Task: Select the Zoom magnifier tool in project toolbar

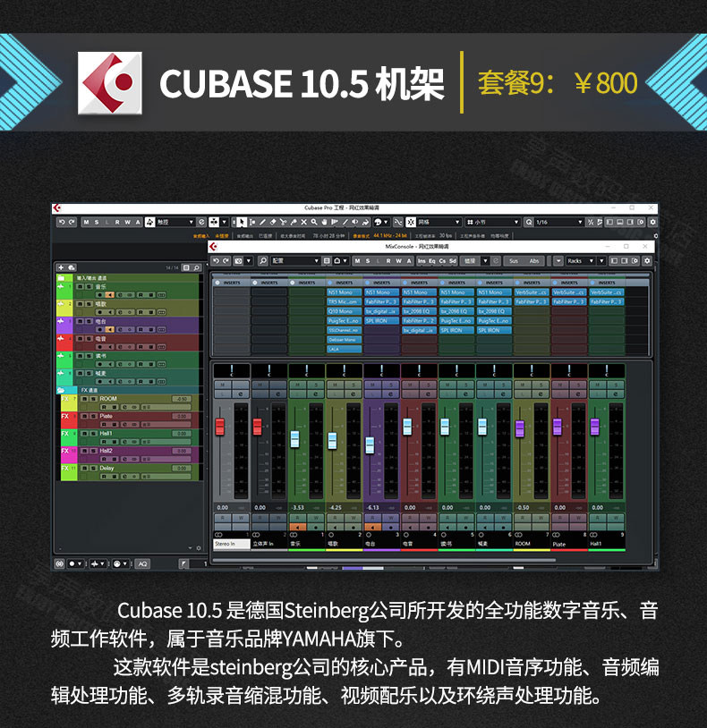Action: (314, 222)
